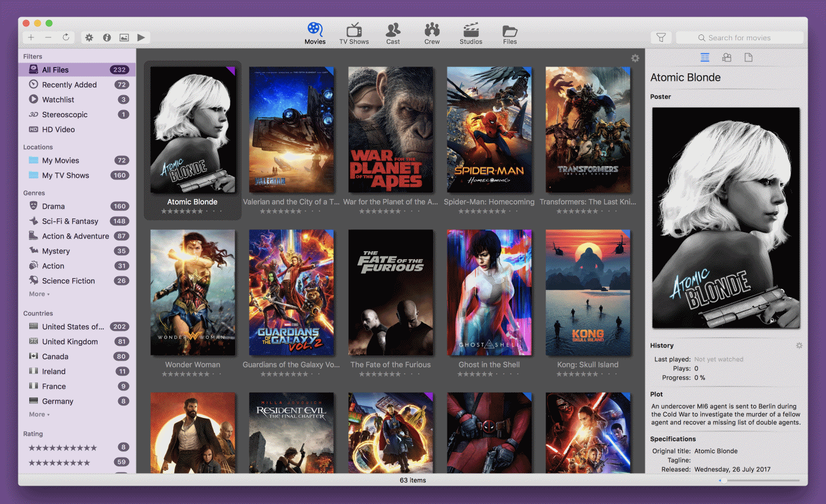Show the document inspector tab
Viewport: 826px width, 504px height.
(748, 57)
